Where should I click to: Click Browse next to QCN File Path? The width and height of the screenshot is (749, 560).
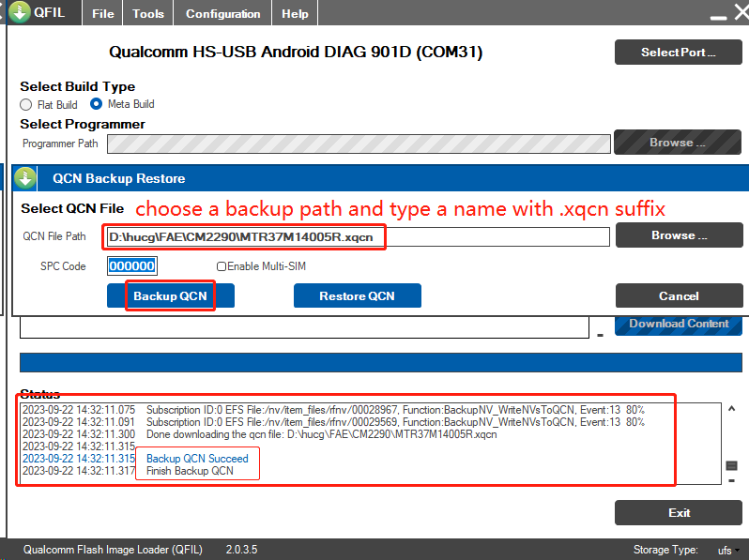click(680, 235)
